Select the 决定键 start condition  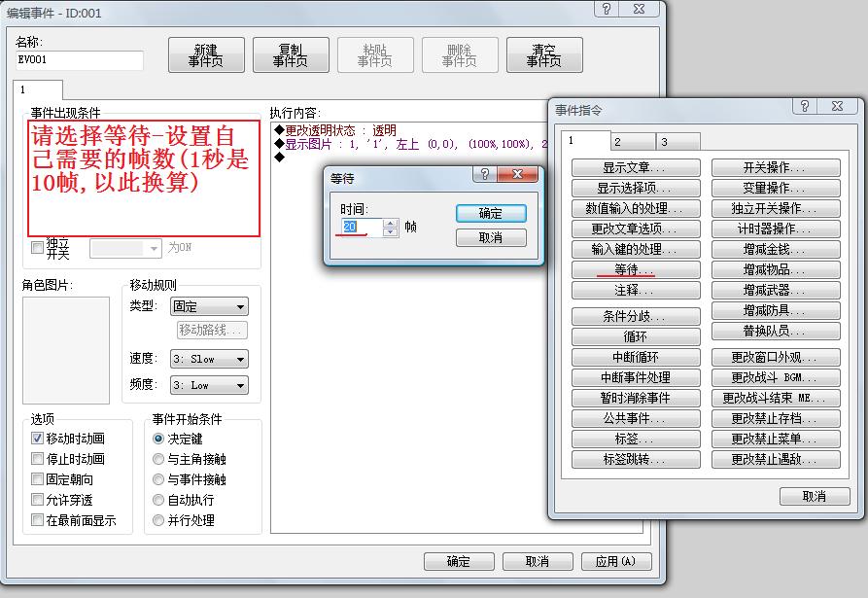pos(158,439)
